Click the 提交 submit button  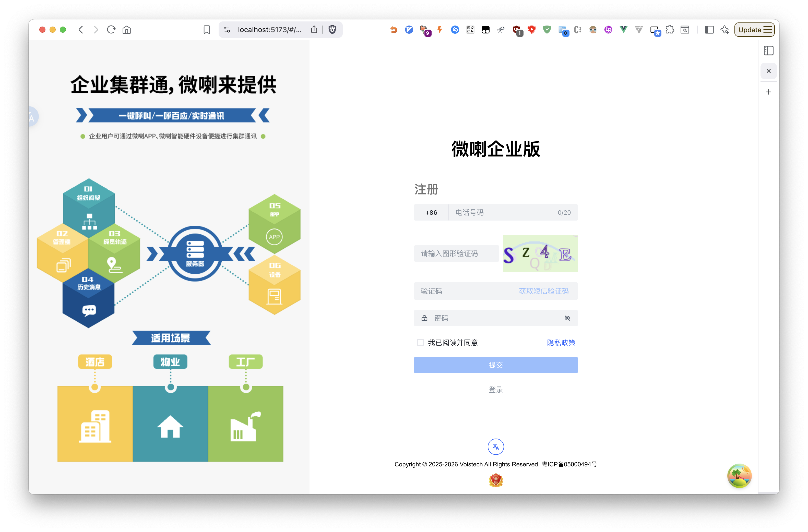(x=496, y=365)
